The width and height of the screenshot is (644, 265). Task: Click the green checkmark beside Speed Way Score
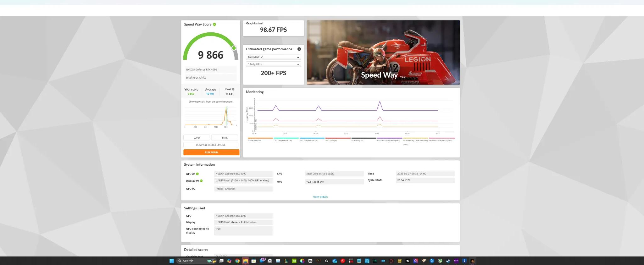click(214, 24)
